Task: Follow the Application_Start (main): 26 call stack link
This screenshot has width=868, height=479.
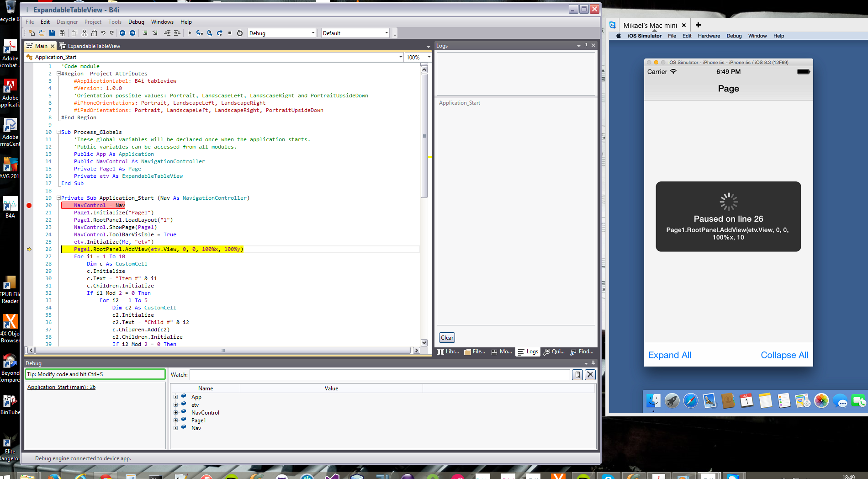Action: (x=62, y=387)
